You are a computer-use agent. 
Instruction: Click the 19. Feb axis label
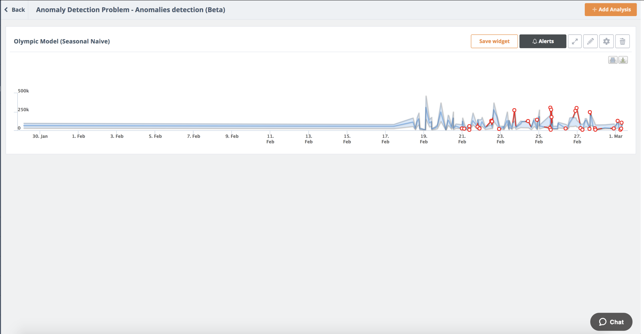424,139
